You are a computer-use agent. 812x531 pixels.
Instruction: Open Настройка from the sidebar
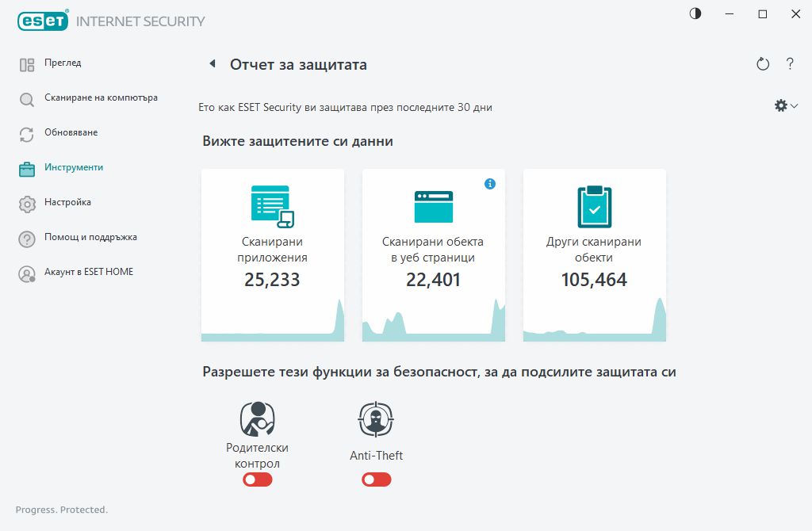(67, 203)
